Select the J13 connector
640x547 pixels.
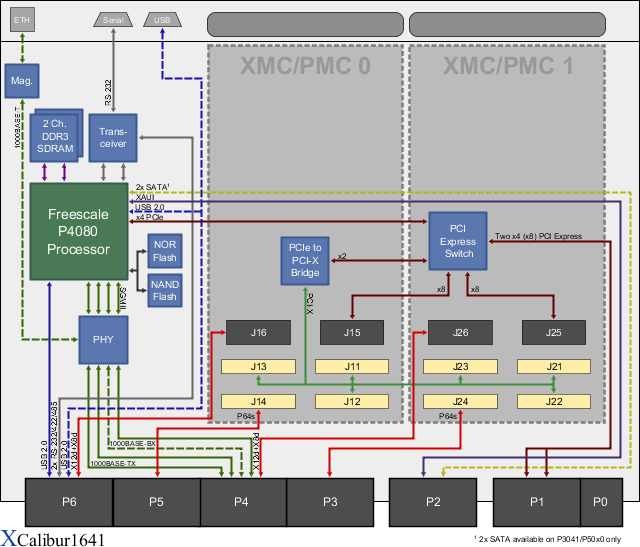(258, 367)
